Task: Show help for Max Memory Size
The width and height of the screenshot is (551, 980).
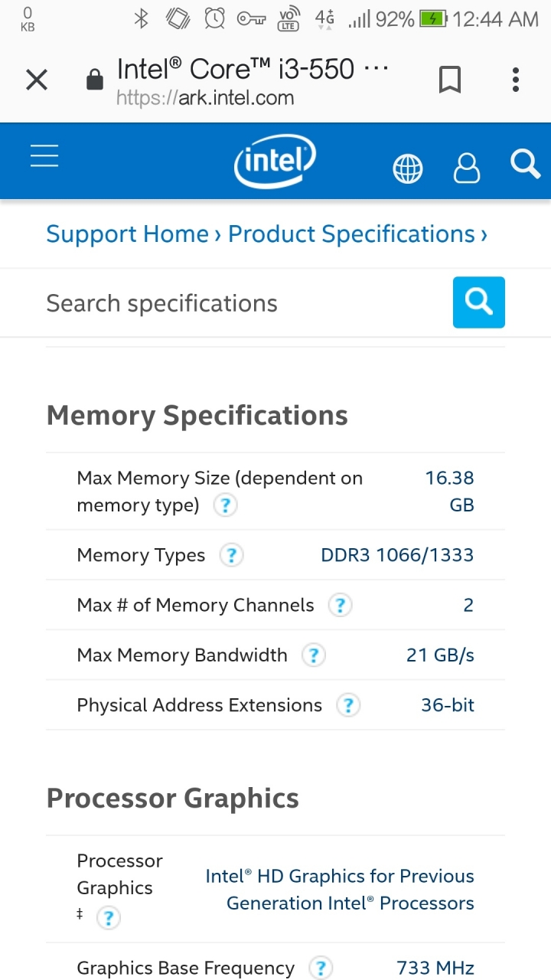Action: (x=225, y=505)
